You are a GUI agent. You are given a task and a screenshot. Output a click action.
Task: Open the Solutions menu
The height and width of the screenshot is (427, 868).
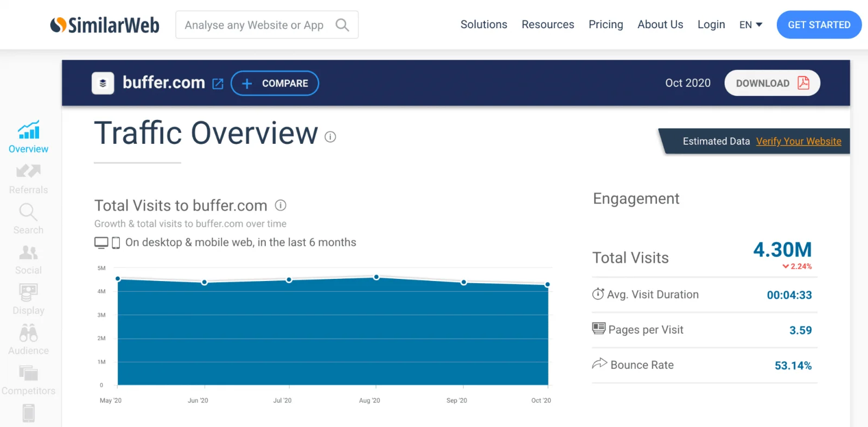(x=484, y=24)
